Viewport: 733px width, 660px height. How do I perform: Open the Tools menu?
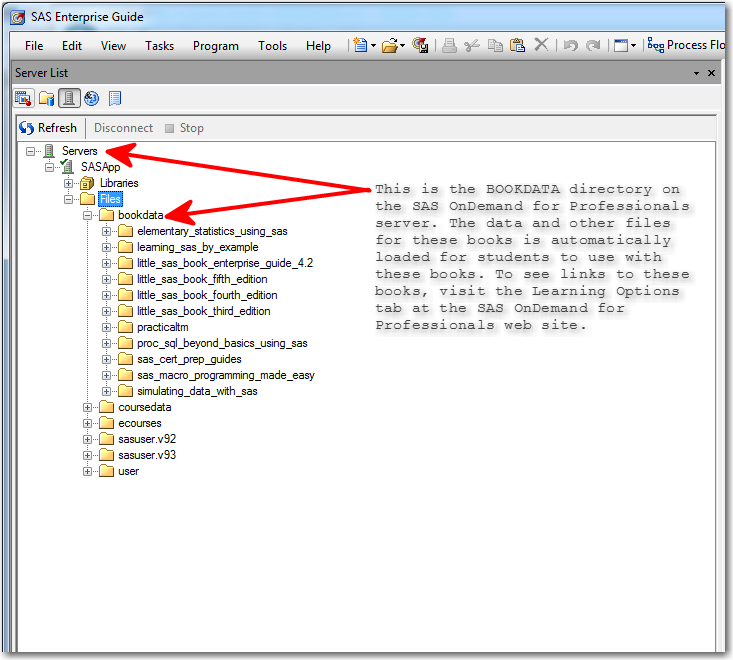273,46
